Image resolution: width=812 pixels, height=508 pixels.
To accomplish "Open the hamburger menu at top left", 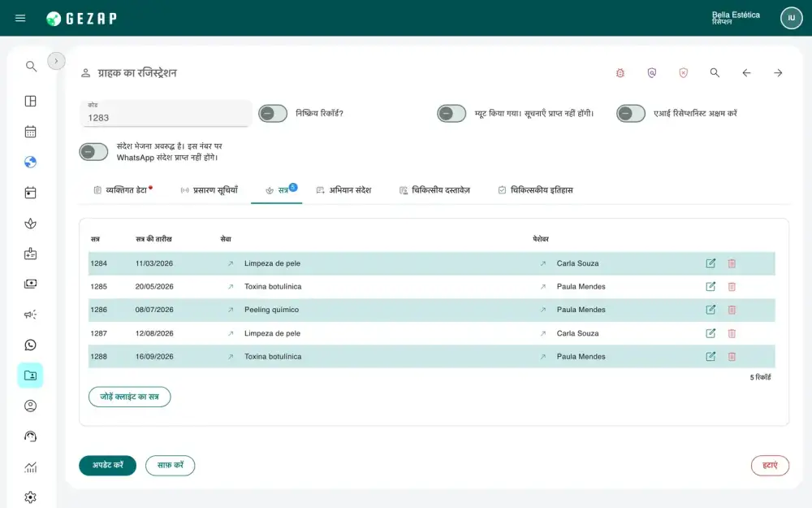I will pos(20,18).
